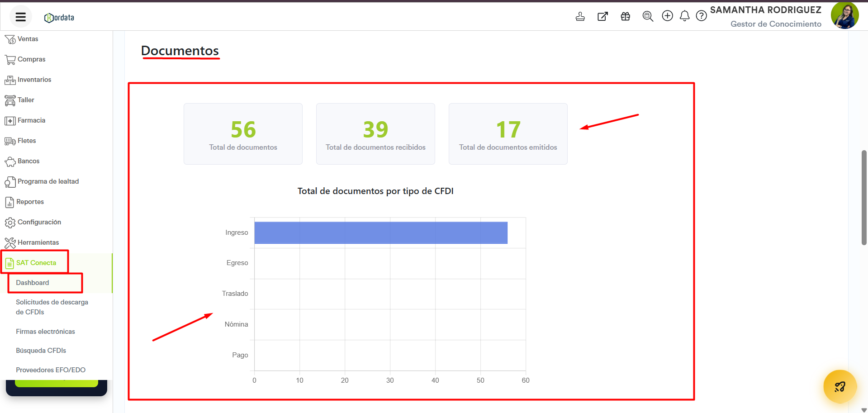Viewport: 868px width, 413px height.
Task: Click the stamp icon in header
Action: pyautogui.click(x=580, y=17)
